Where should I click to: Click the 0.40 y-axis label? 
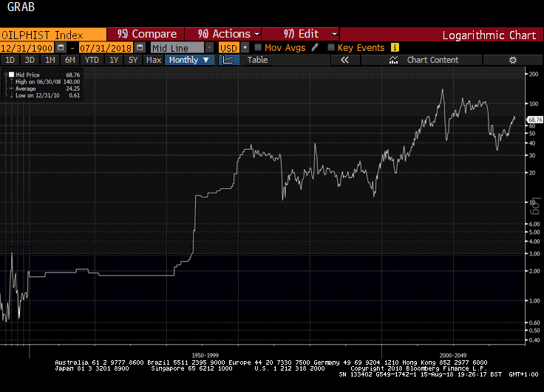pyautogui.click(x=534, y=340)
